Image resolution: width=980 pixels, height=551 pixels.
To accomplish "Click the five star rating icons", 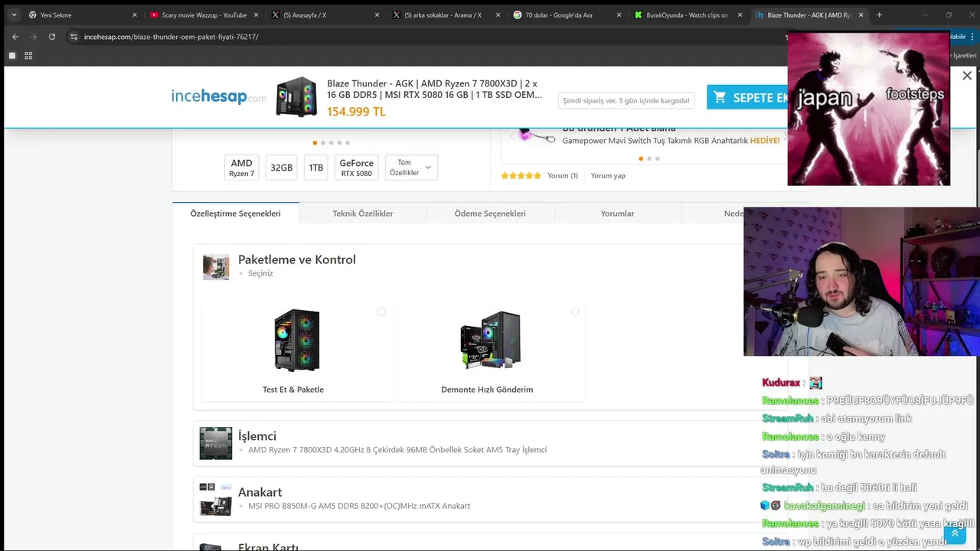I will click(521, 175).
